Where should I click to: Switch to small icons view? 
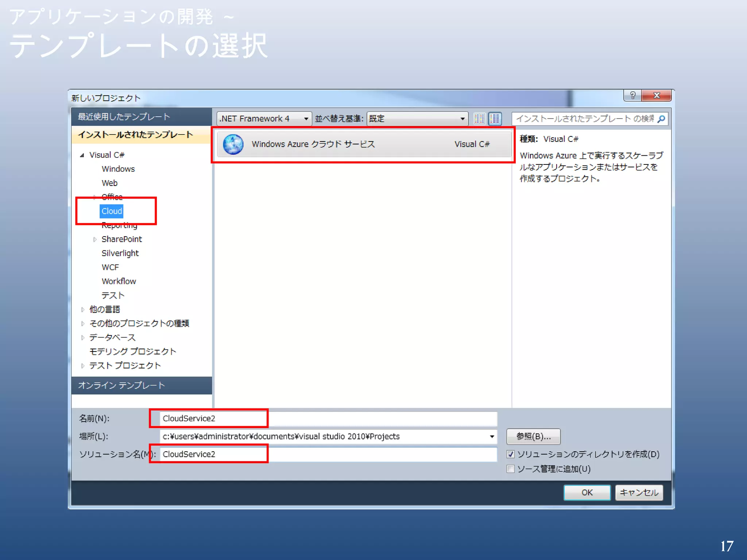pos(479,118)
